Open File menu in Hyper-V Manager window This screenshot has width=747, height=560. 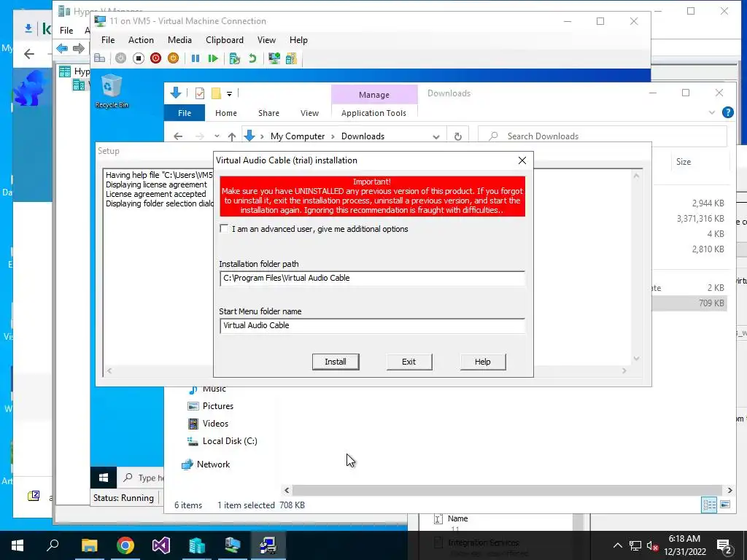[66, 31]
